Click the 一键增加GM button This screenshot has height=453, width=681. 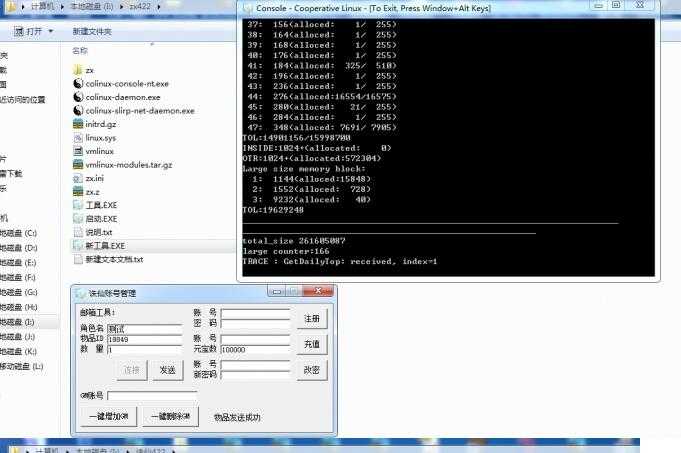click(x=110, y=416)
